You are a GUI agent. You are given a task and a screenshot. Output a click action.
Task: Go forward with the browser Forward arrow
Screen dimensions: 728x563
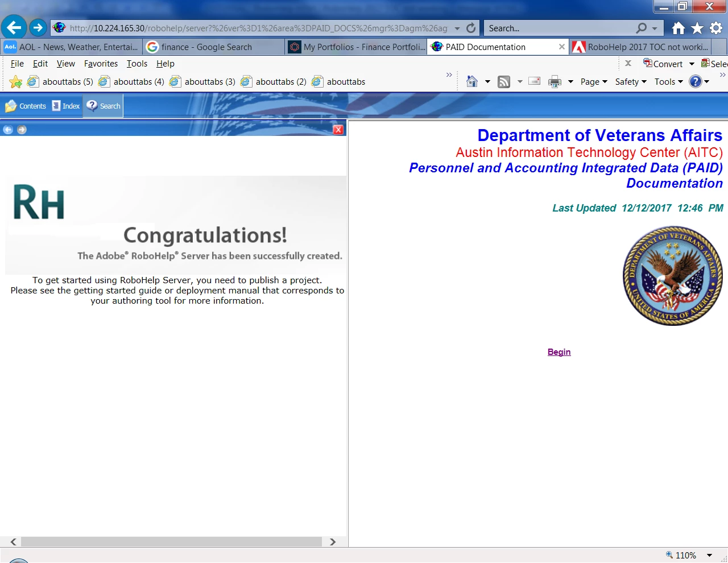38,27
